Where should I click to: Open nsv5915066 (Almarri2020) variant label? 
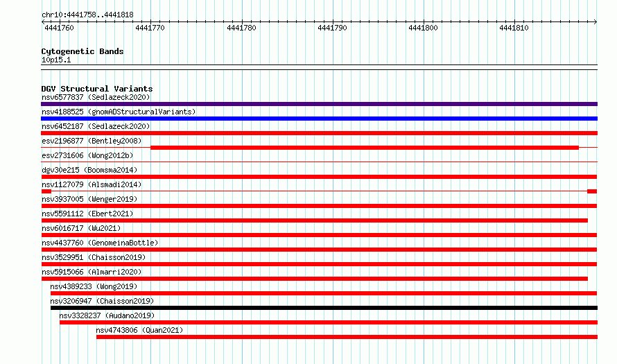click(x=92, y=272)
